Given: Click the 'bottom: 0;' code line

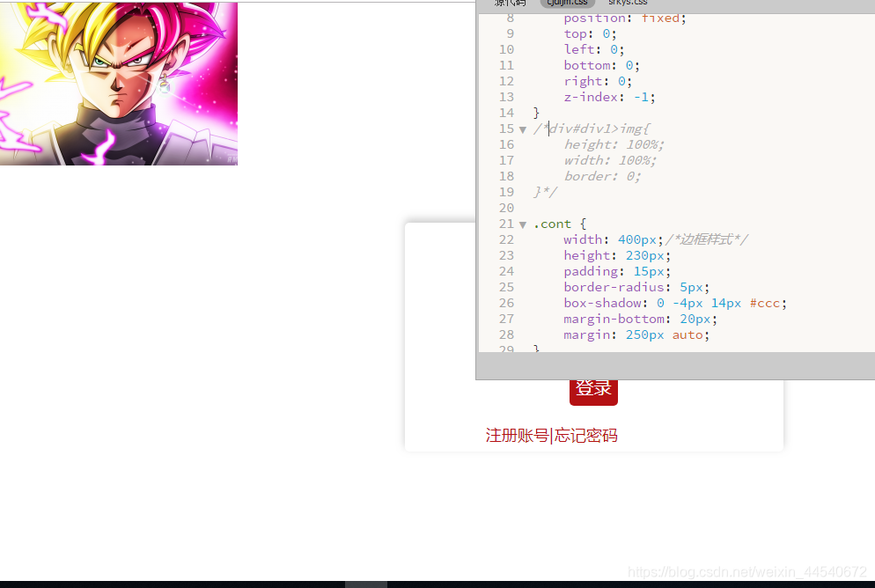Looking at the screenshot, I should tap(601, 66).
